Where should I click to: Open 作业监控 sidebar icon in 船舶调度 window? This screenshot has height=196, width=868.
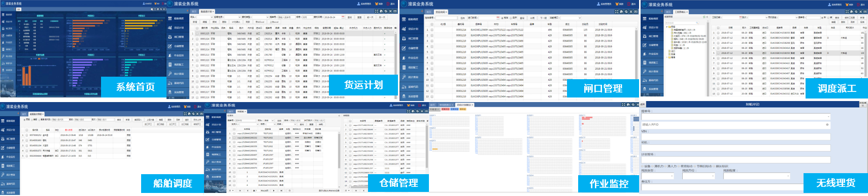pos(3,157)
